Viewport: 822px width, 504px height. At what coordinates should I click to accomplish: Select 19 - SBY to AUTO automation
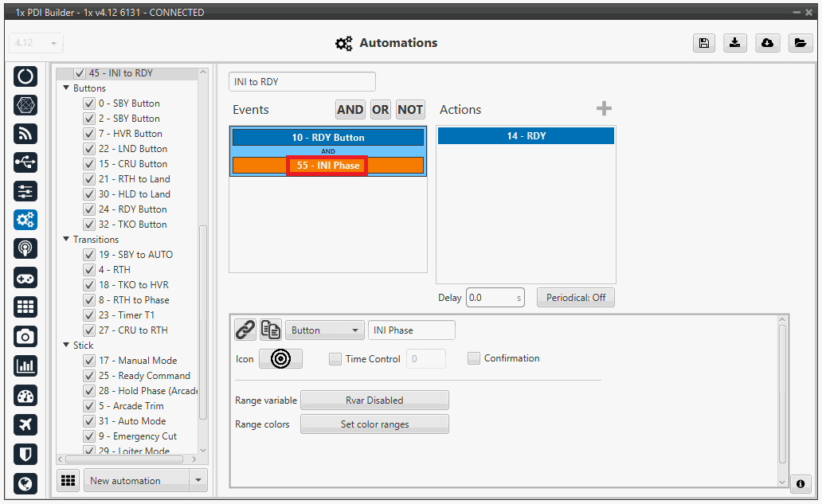coord(135,255)
